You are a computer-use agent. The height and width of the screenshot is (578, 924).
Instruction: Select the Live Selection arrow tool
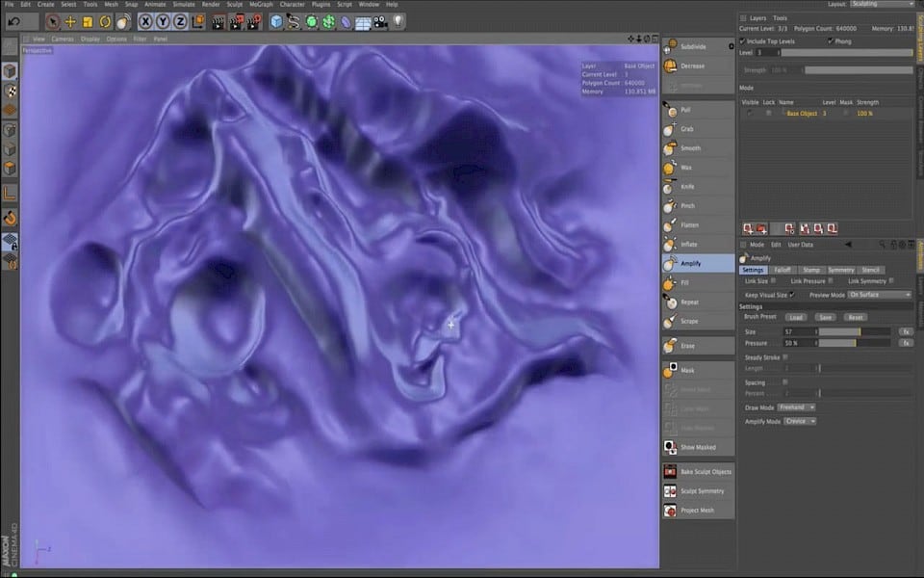[53, 22]
